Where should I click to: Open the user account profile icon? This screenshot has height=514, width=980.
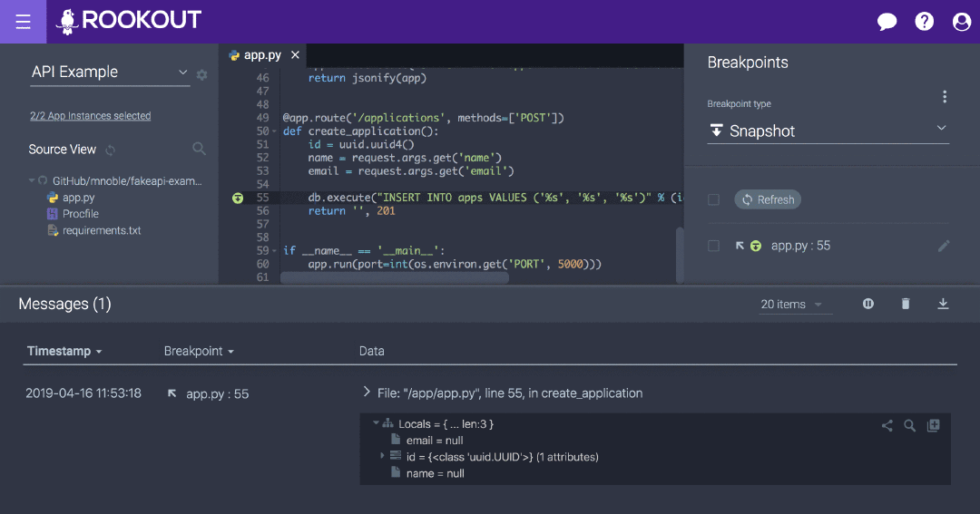point(961,22)
